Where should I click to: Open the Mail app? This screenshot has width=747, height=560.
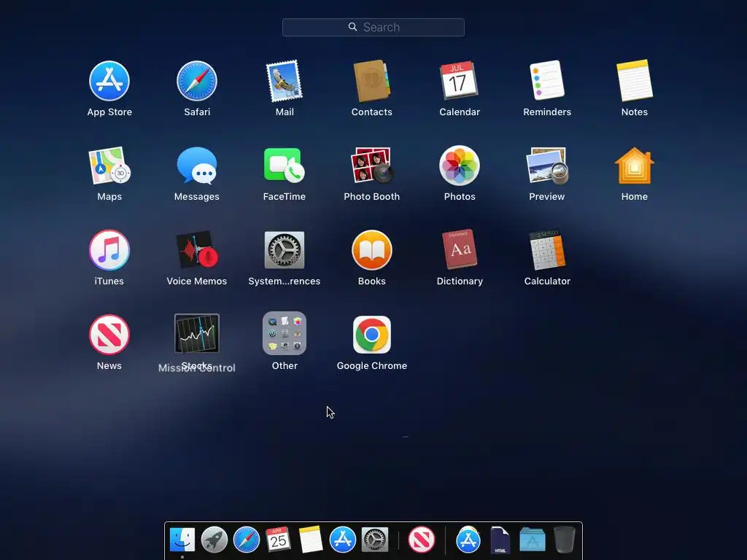(285, 81)
